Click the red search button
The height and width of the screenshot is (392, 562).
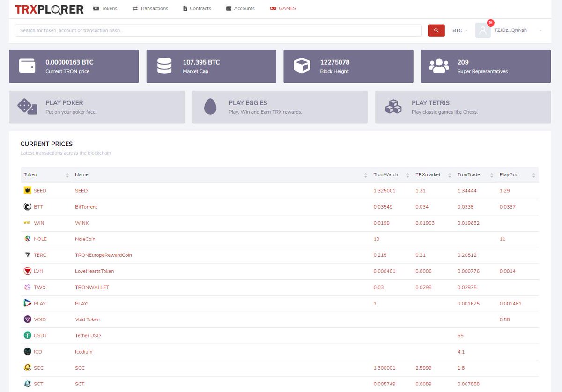pyautogui.click(x=436, y=30)
